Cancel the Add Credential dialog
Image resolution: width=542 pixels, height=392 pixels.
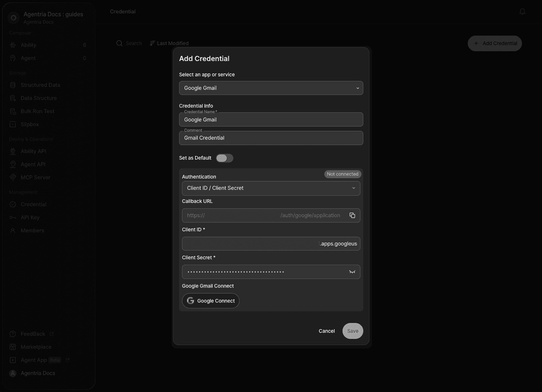tap(327, 331)
